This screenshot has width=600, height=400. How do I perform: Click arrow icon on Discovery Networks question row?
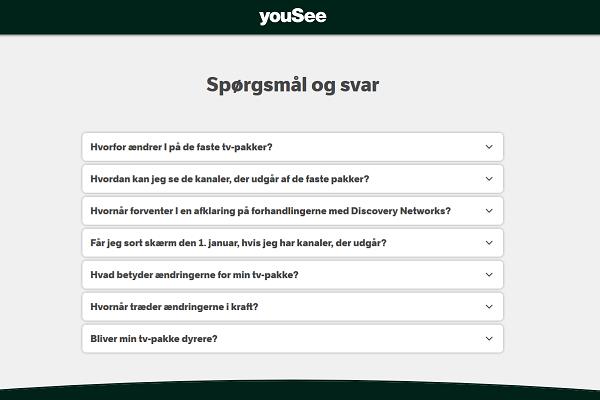[489, 211]
